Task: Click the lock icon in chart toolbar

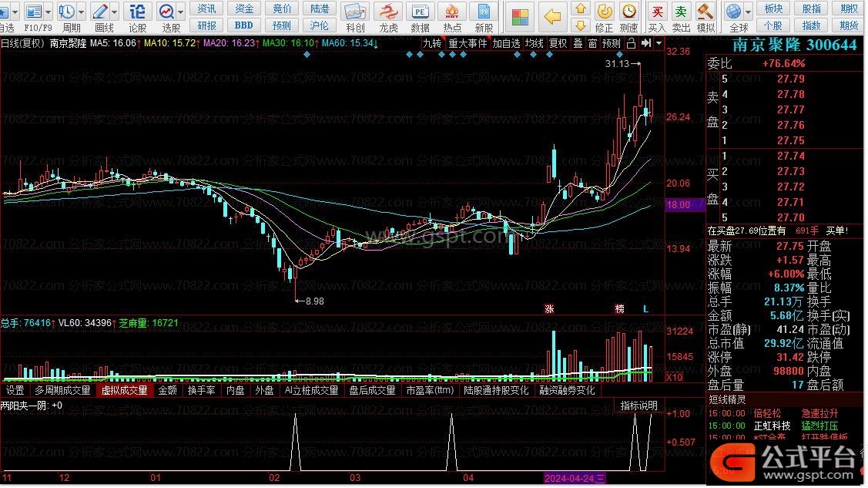Action: click(631, 43)
